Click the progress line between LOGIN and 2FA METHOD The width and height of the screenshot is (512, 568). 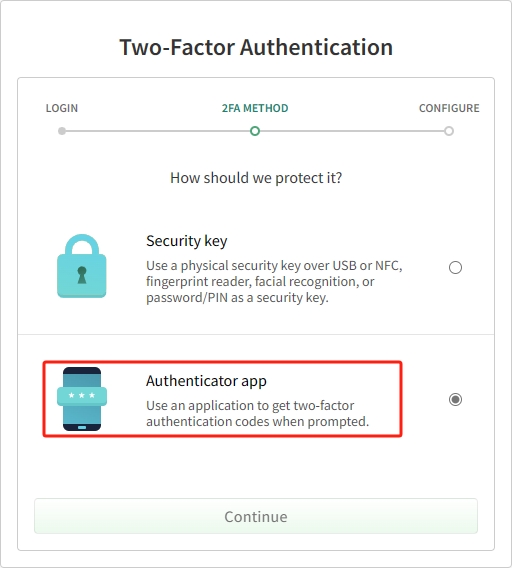click(x=158, y=131)
